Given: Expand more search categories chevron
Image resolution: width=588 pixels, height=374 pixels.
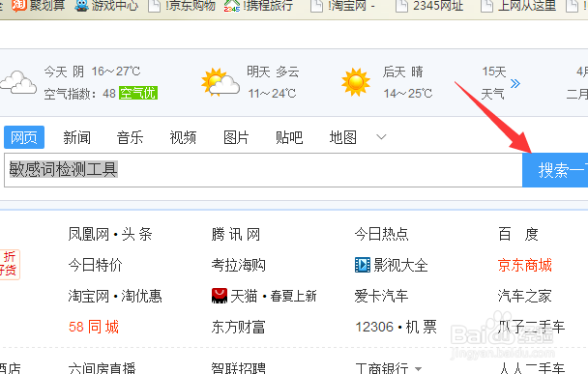Looking at the screenshot, I should click(381, 137).
